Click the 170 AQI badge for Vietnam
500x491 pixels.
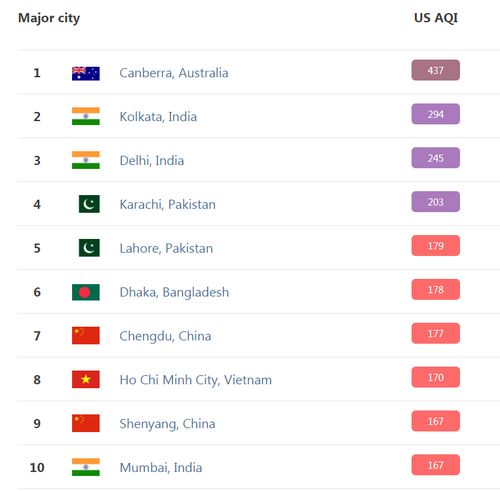[x=436, y=377]
